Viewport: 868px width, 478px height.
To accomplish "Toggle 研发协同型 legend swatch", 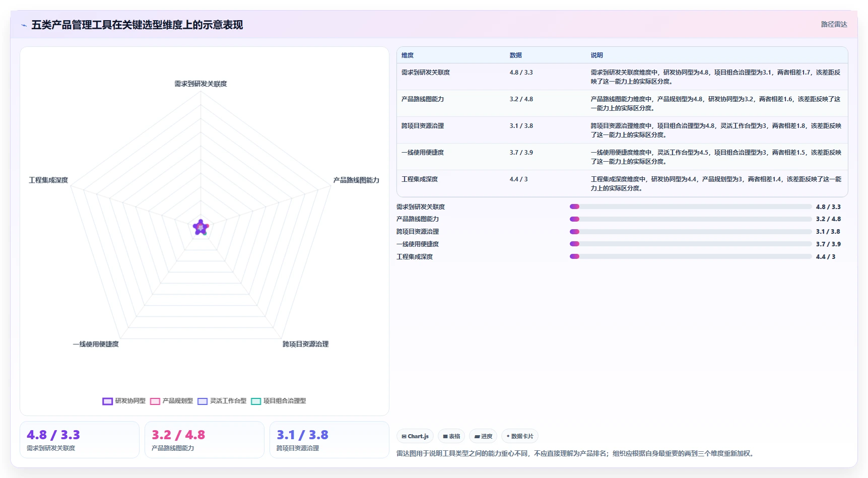I will [107, 401].
